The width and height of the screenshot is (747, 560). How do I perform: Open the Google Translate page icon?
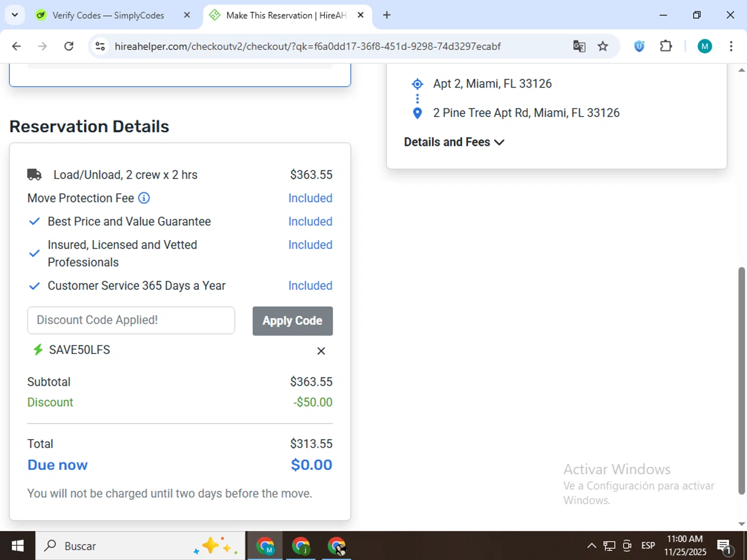[x=579, y=46]
